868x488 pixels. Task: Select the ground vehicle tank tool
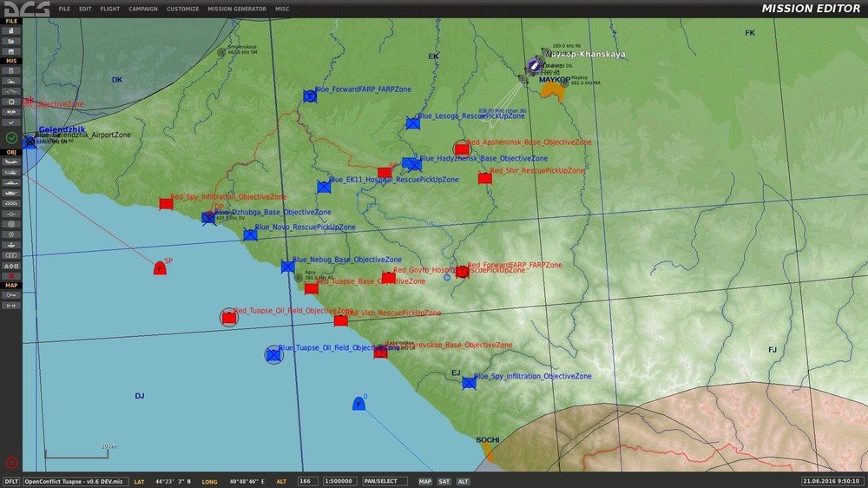(x=11, y=194)
